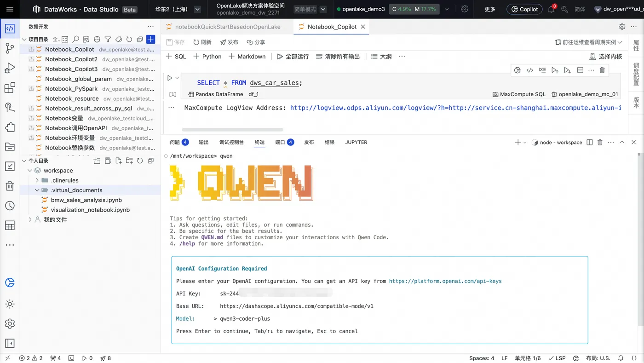
Task: Split the terminal panel
Action: coord(590,143)
